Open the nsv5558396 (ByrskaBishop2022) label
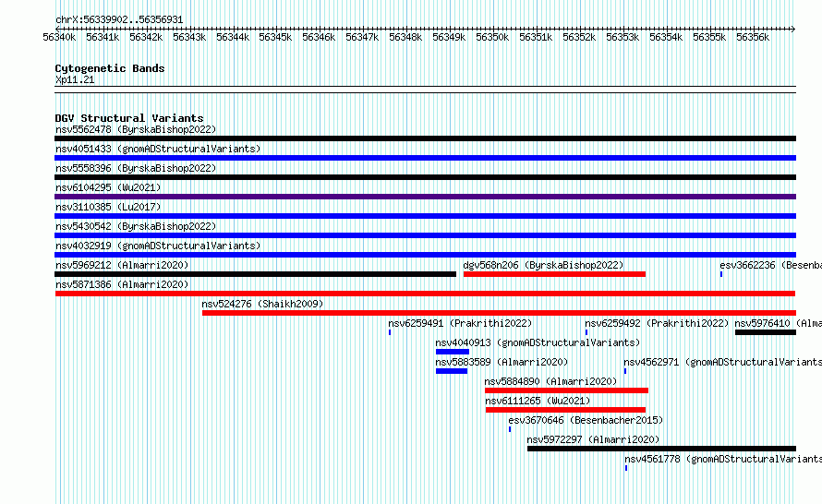 136,168
